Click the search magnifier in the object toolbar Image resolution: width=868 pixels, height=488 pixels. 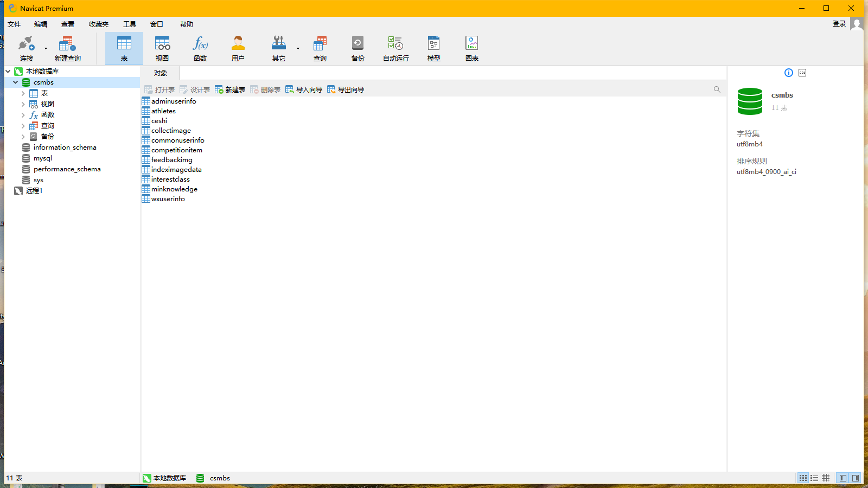[x=717, y=89]
